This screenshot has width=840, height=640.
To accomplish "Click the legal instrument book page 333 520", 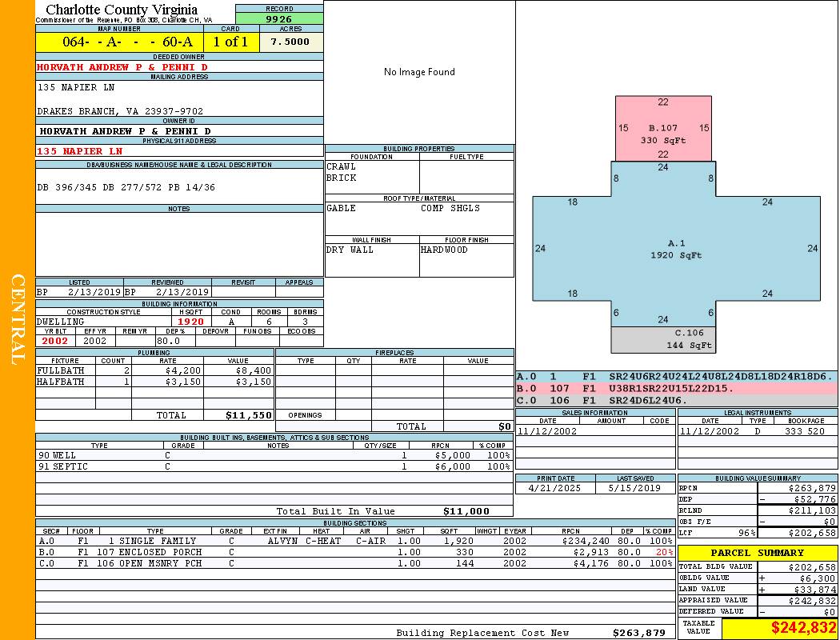I will [x=805, y=431].
